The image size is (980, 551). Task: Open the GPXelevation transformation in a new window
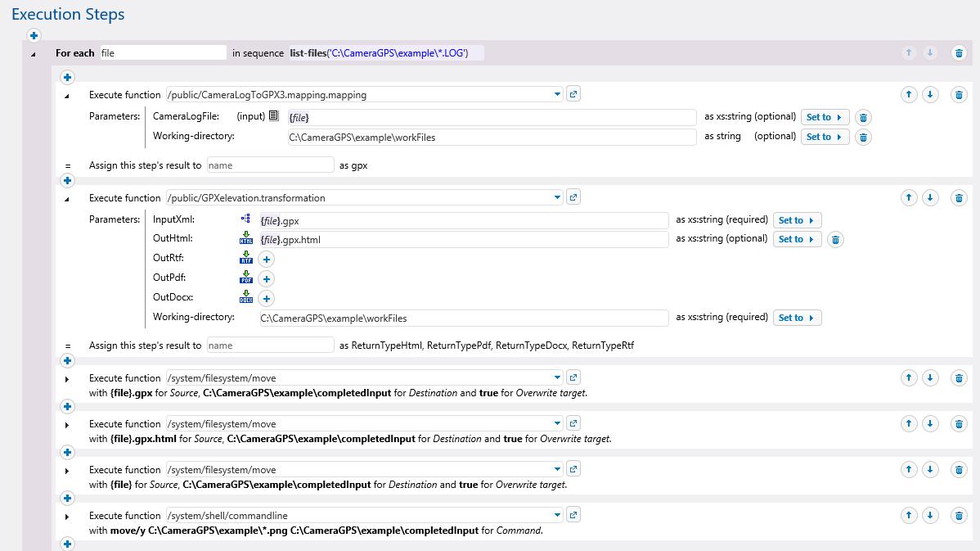(x=573, y=197)
